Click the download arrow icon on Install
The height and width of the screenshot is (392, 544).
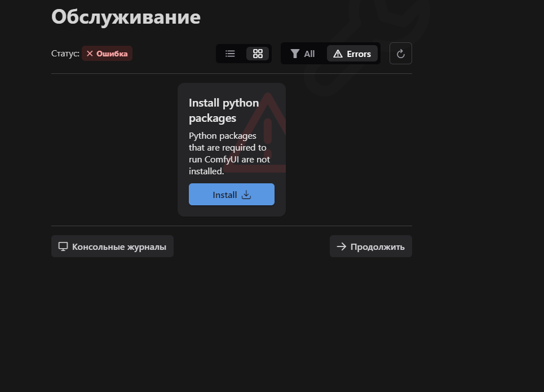[246, 195]
